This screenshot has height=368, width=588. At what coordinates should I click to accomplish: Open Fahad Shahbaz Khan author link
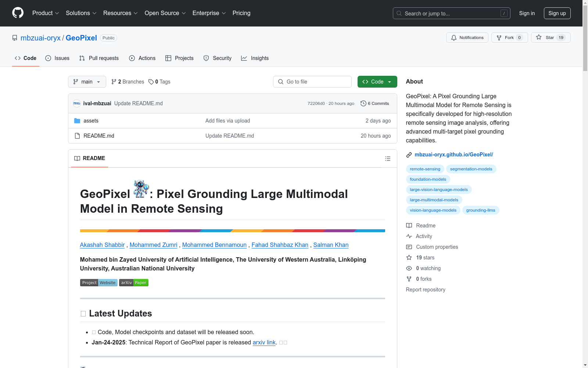tap(280, 245)
